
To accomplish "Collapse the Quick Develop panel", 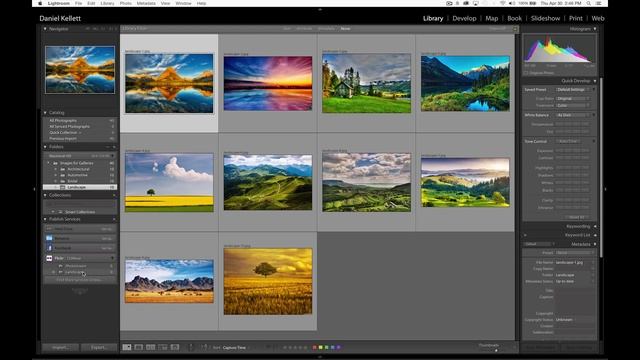I will point(595,81).
